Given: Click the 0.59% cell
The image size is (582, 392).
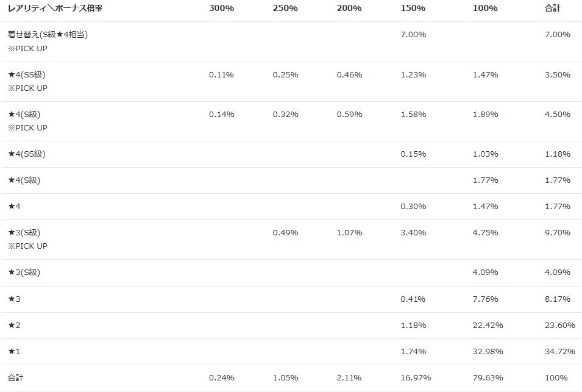Looking at the screenshot, I should tap(349, 115).
